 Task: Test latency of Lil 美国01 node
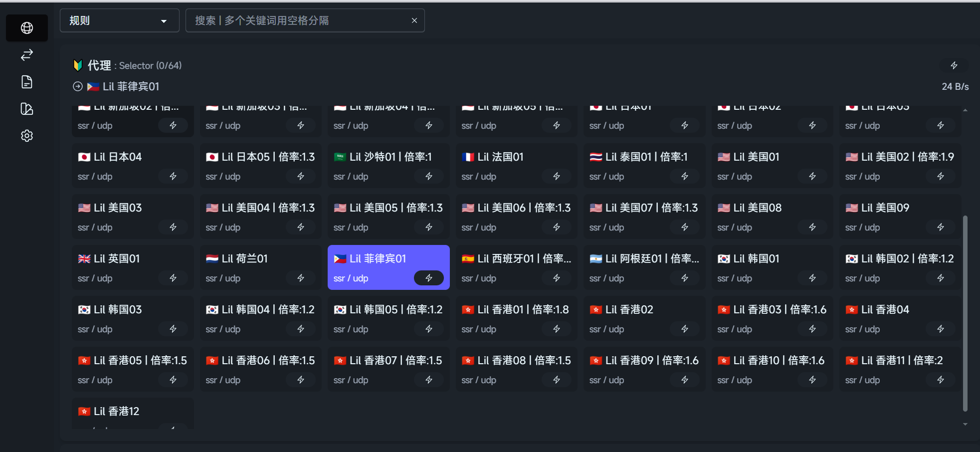(x=812, y=176)
